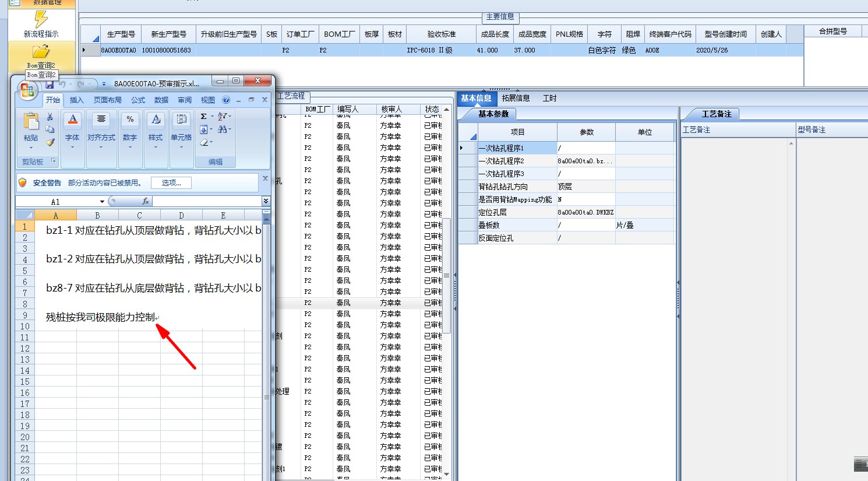Click the 验收标准 column header
This screenshot has width=868, height=481.
[442, 34]
